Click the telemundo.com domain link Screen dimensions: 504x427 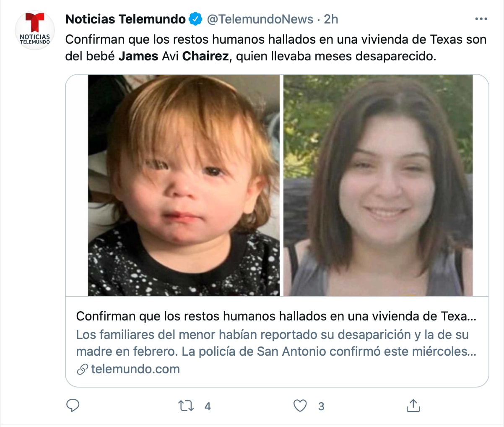tap(135, 369)
